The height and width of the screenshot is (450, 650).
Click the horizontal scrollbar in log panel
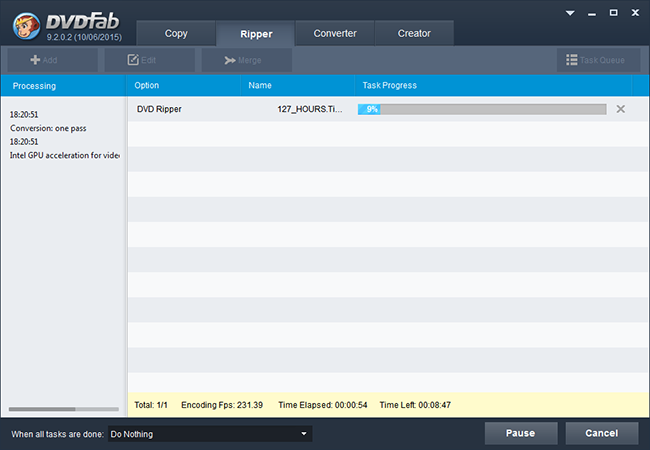[63, 409]
